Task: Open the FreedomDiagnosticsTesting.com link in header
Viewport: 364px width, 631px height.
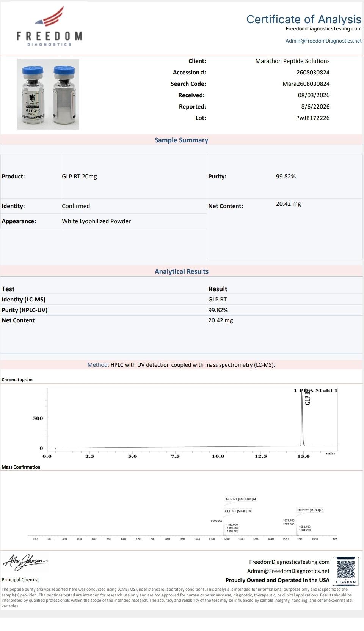Action: (x=323, y=29)
